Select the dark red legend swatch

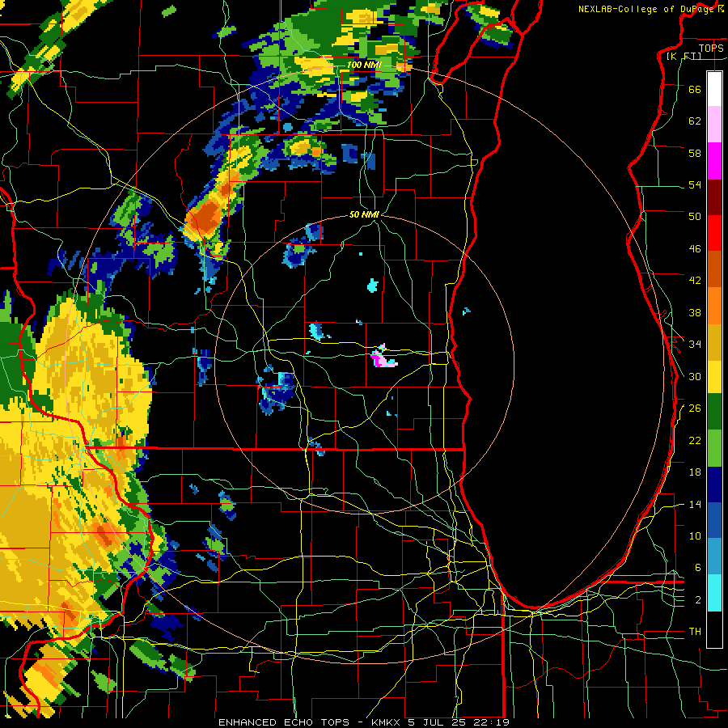[714, 197]
